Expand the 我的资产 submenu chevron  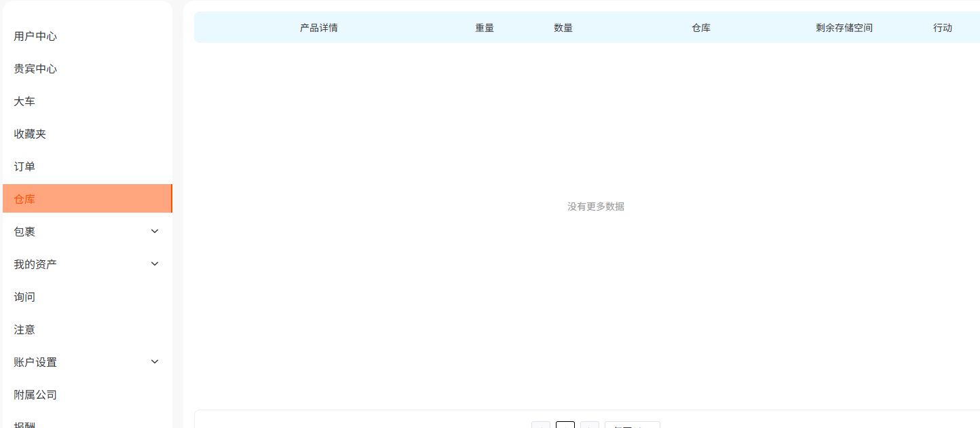click(x=155, y=264)
